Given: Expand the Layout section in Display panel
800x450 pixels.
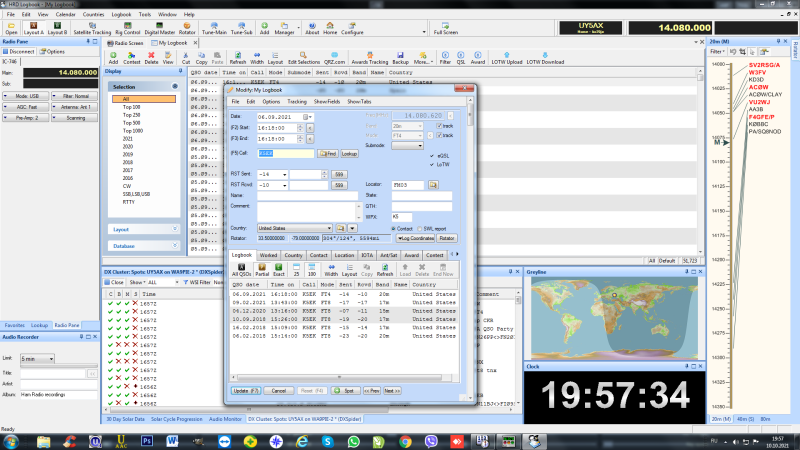Looking at the screenshot, I should click(174, 230).
